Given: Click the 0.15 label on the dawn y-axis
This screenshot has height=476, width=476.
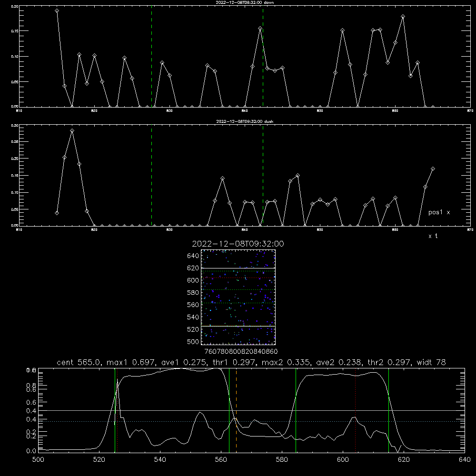Looking at the screenshot, I should coord(15,31).
